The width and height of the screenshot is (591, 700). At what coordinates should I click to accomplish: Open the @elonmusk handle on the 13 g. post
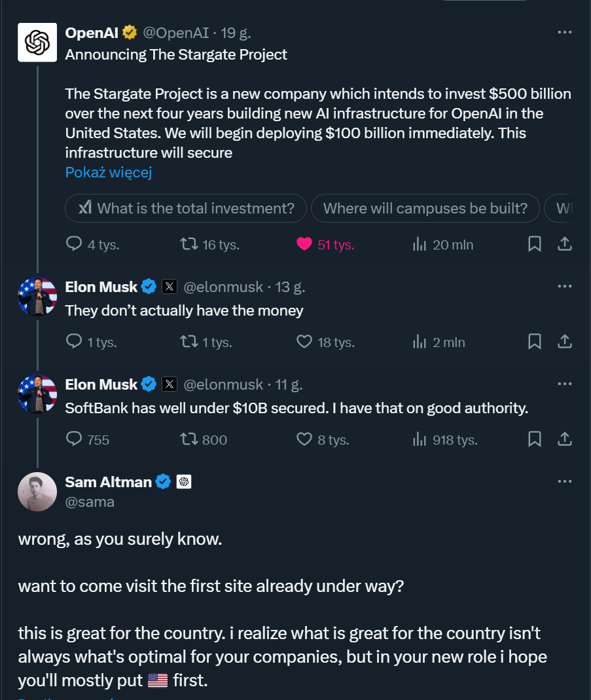click(223, 287)
